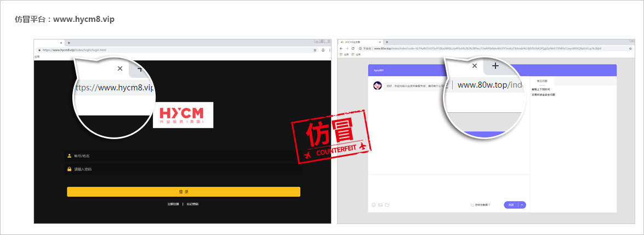Click the chat message typing area
This screenshot has height=235, width=644.
449,188
